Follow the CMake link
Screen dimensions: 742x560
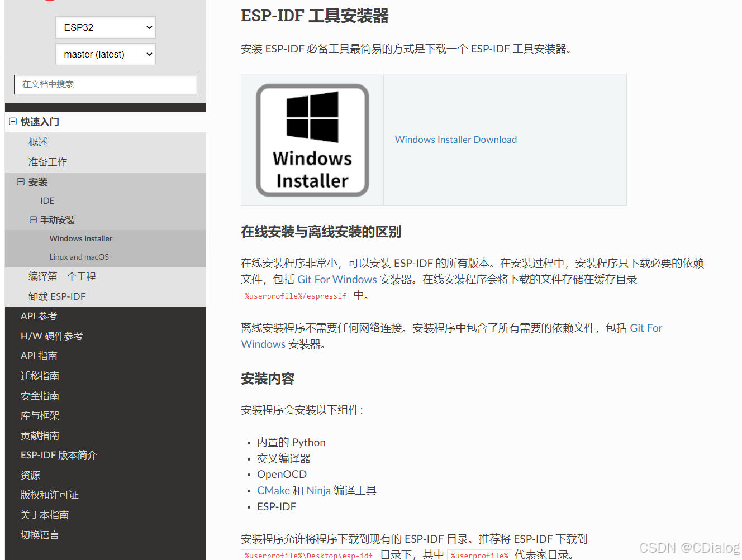point(273,490)
